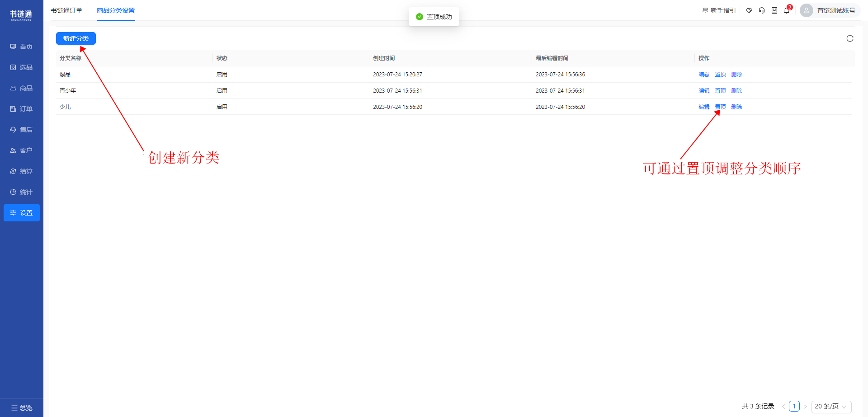Switch to 书链通订单 tab

66,10
